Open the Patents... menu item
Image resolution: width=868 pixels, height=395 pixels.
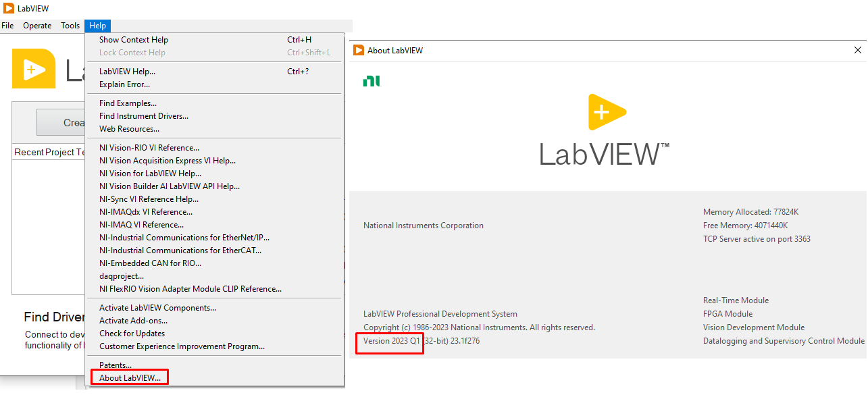tap(116, 365)
